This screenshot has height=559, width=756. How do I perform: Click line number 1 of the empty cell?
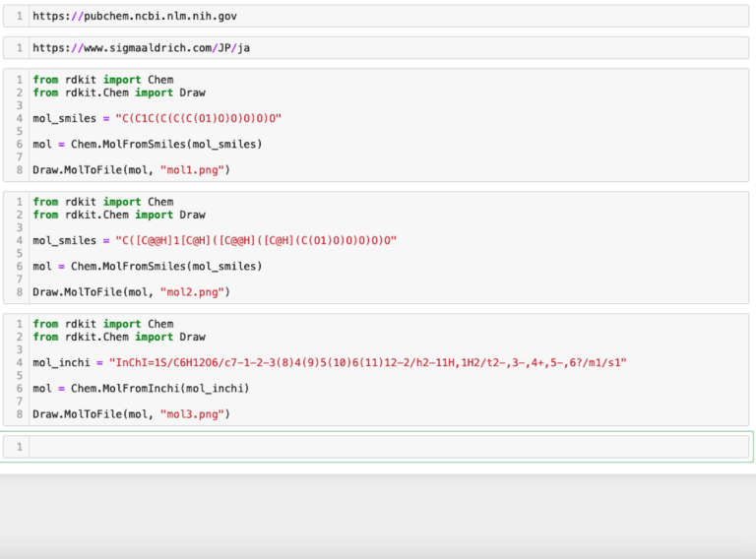19,447
